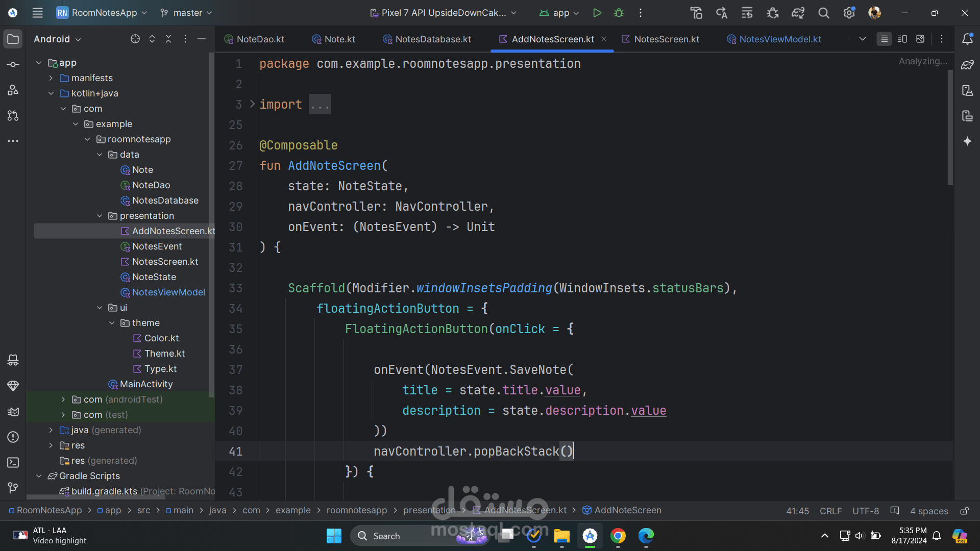Open the master branch dropdown
This screenshot has width=980, height=551.
click(x=186, y=13)
